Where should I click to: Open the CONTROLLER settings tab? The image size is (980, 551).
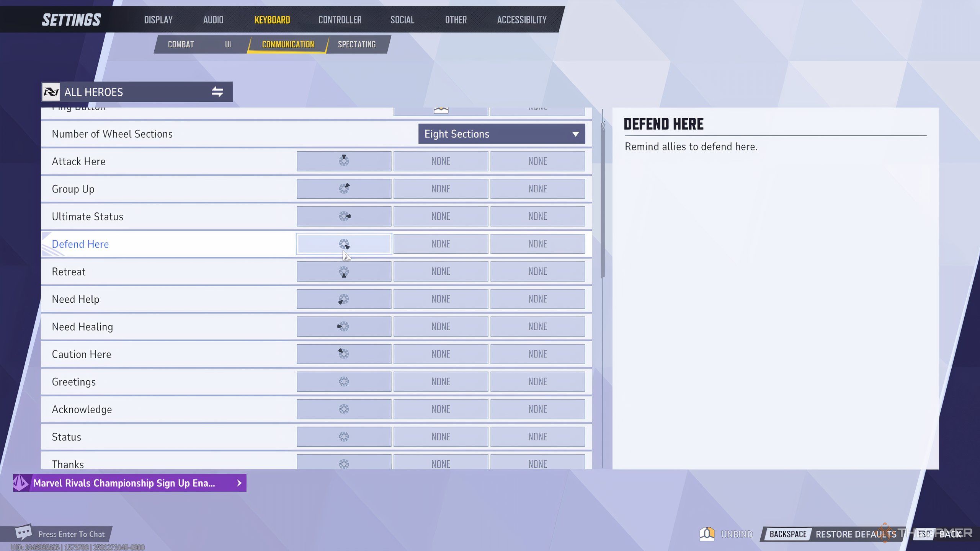(340, 20)
